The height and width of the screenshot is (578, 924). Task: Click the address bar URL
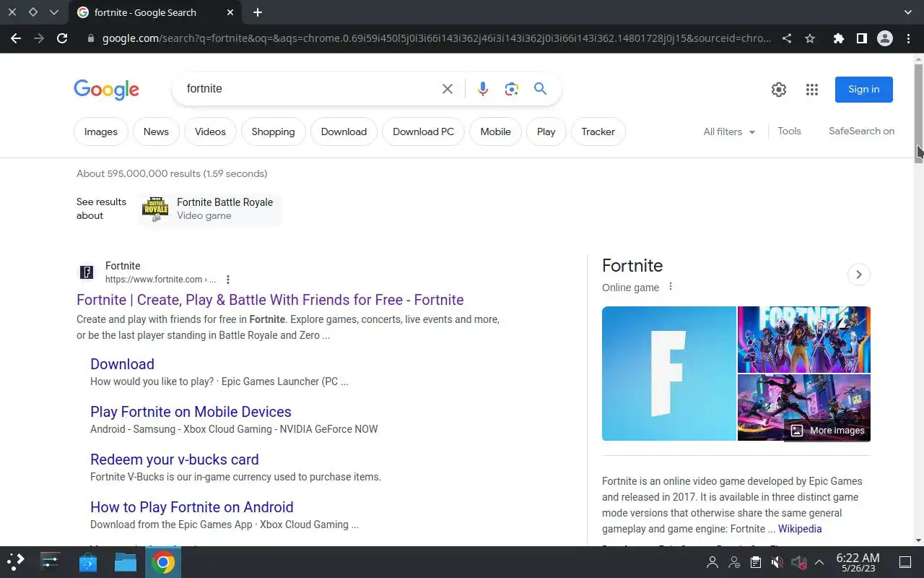coord(436,38)
